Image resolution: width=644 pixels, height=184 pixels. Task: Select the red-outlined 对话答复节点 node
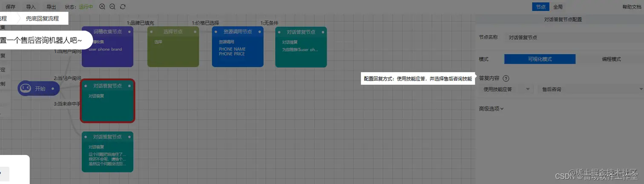point(108,101)
